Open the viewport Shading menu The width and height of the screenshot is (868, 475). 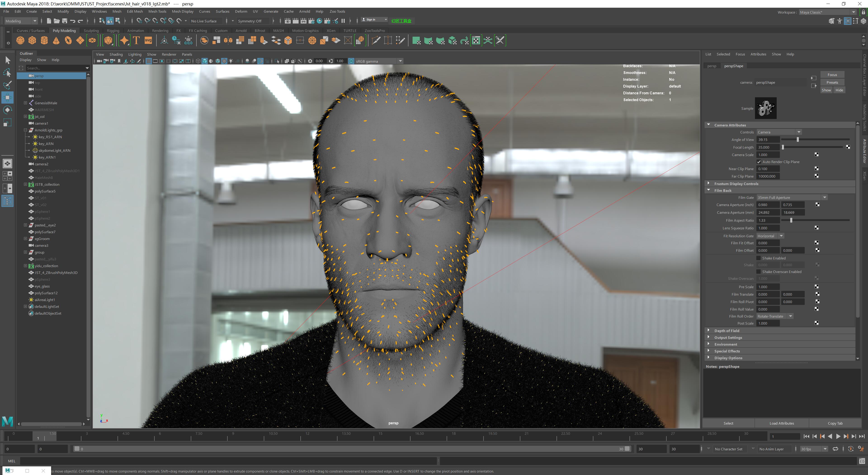(x=116, y=54)
